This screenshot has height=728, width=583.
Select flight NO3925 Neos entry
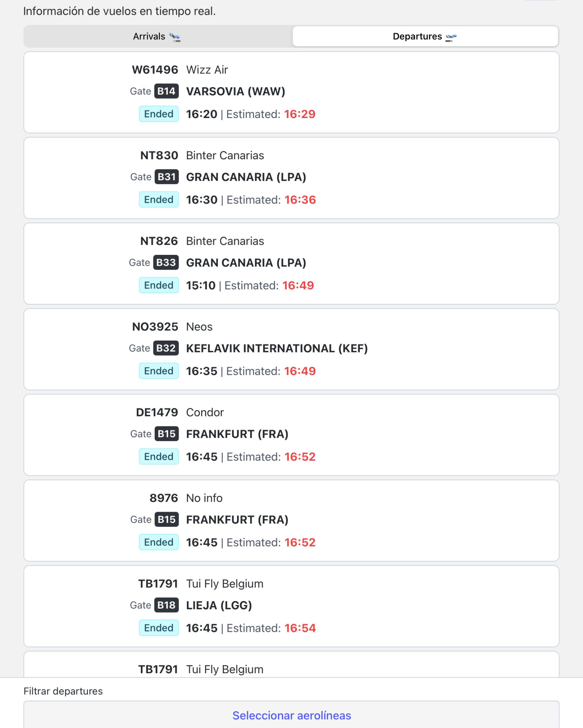coord(291,349)
